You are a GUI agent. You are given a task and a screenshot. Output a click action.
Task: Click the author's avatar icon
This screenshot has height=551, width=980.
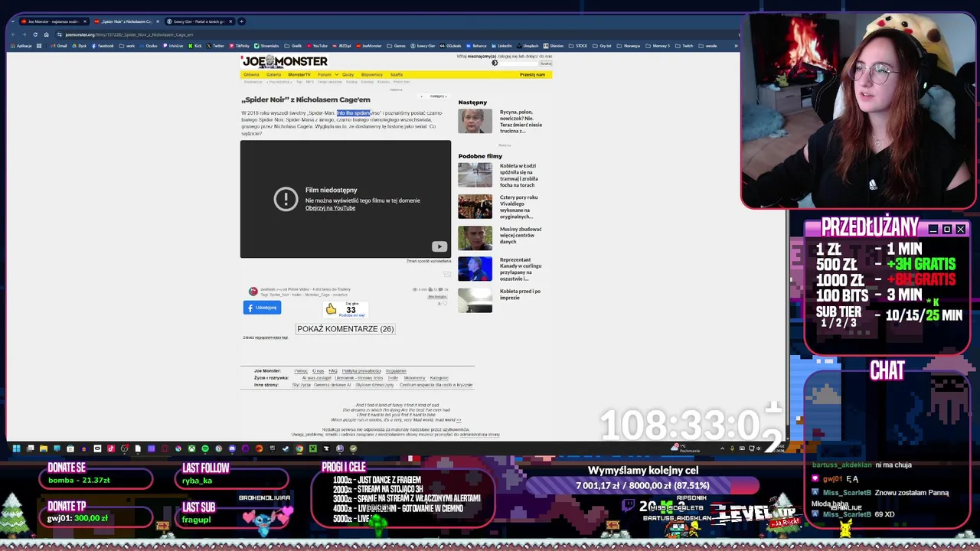[253, 292]
